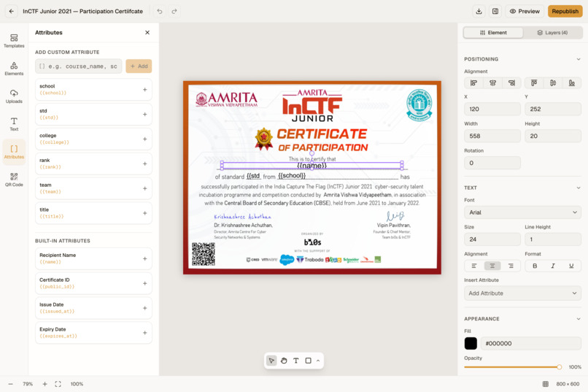Open the Add Attribute dropdown
Image resolution: width=588 pixels, height=392 pixels.
coord(523,293)
